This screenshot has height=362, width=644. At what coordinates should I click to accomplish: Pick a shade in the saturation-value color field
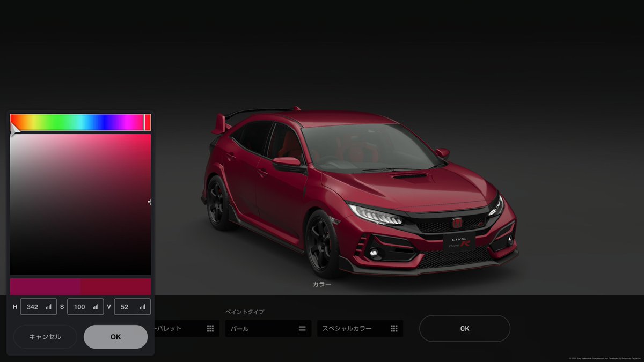point(80,204)
